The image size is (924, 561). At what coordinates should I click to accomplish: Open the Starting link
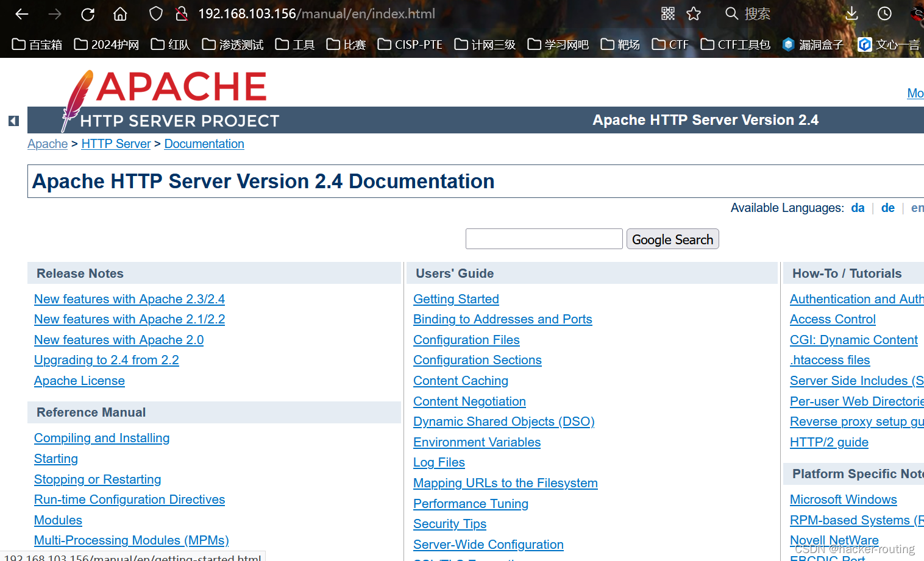point(56,459)
